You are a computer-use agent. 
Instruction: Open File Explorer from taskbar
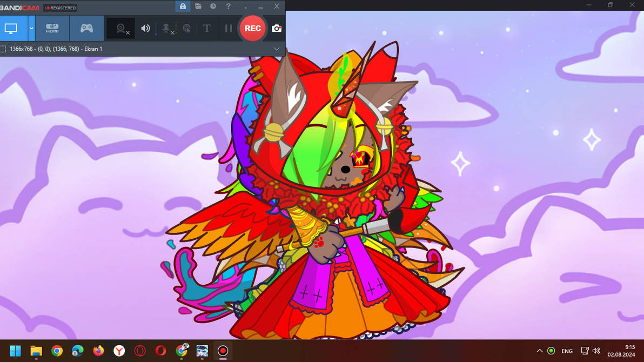36,351
